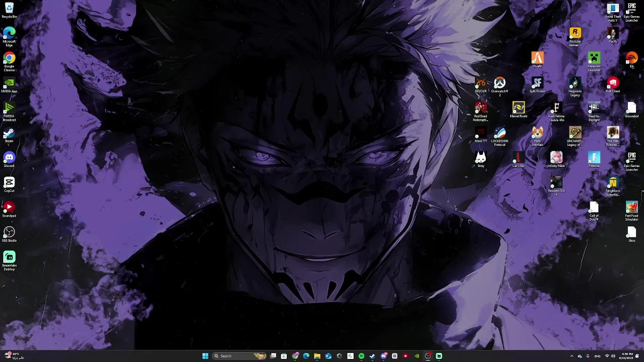The image size is (644, 362).
Task: Open Discord from the taskbar
Action: pyautogui.click(x=383, y=356)
